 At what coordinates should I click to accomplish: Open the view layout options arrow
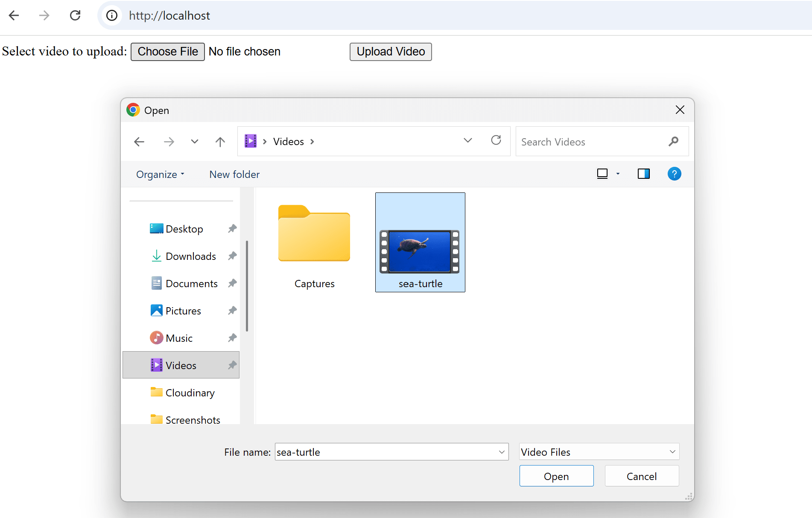point(618,174)
